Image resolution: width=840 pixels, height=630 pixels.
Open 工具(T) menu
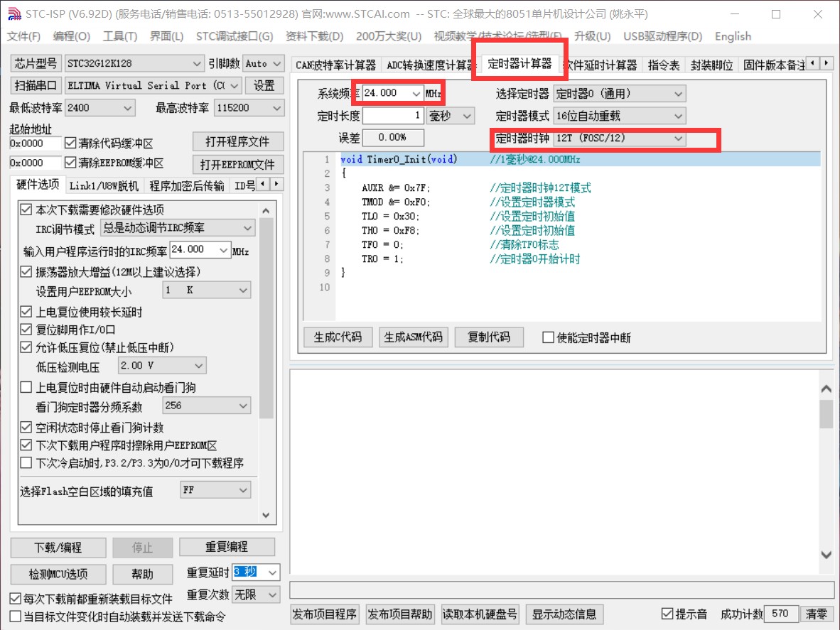(x=120, y=36)
